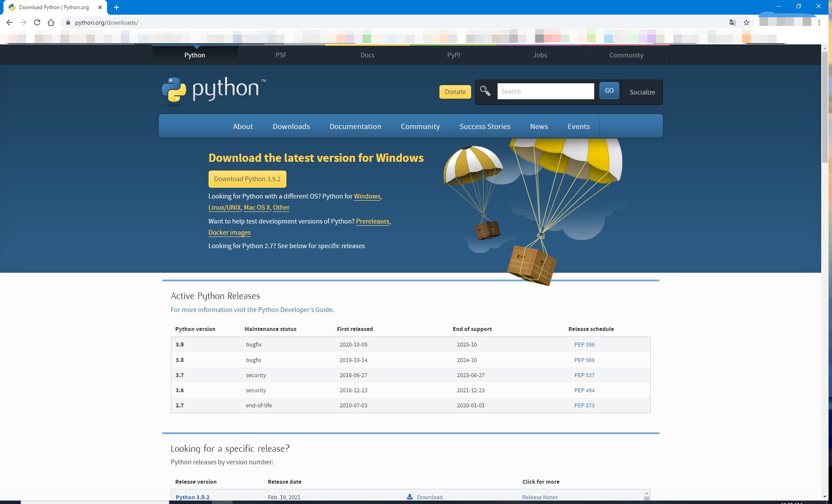The image size is (832, 504).
Task: Open the browser home icon
Action: click(51, 22)
